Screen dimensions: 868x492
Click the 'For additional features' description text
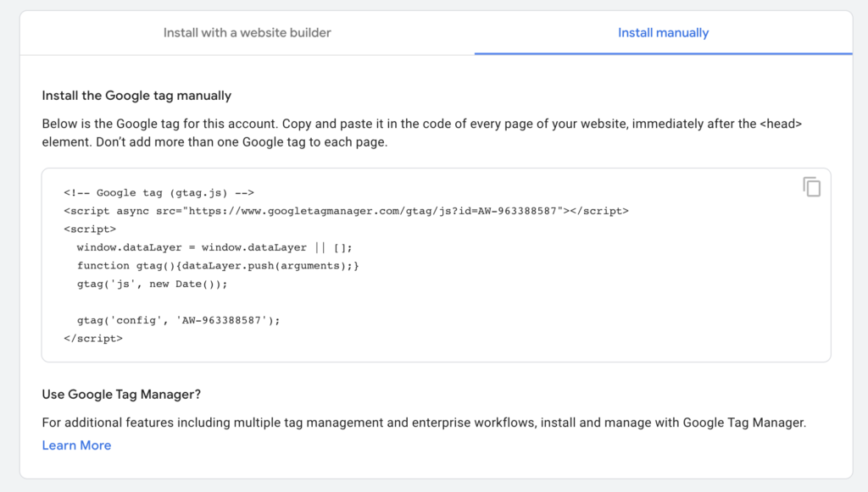coord(424,423)
